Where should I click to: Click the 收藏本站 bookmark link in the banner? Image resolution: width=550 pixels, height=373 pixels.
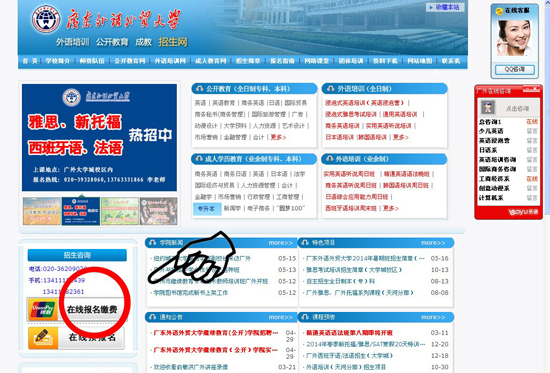tap(445, 7)
